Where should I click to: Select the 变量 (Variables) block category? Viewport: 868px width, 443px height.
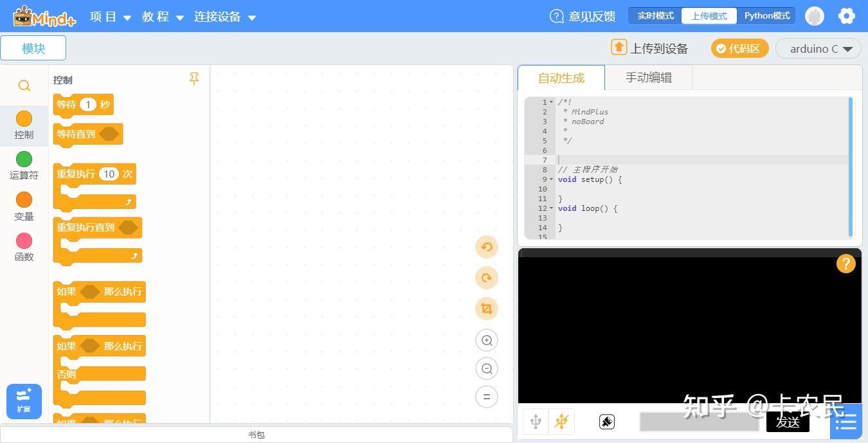tap(24, 206)
